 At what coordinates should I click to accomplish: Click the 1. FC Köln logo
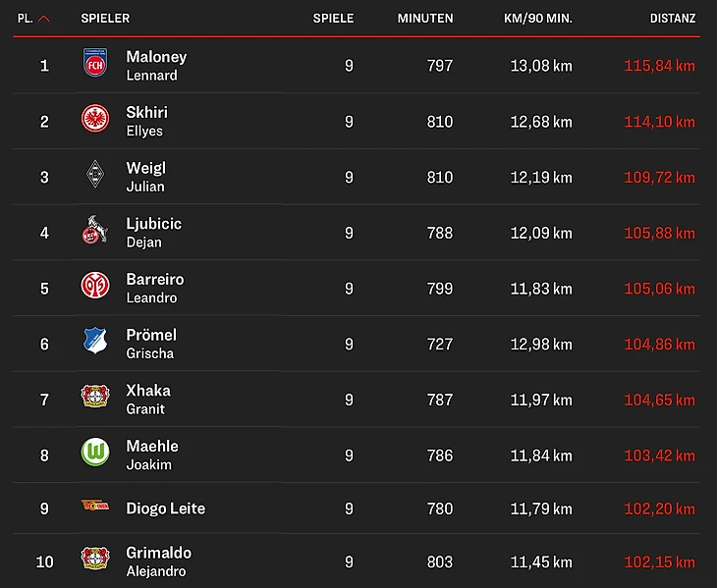point(95,233)
